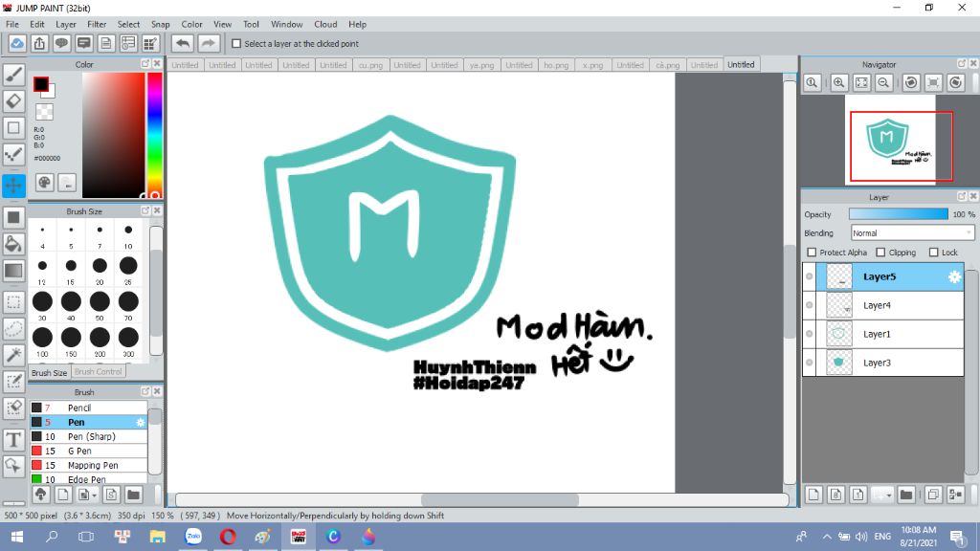This screenshot has height=551, width=980.
Task: Select the G Pen brush
Action: click(x=89, y=452)
